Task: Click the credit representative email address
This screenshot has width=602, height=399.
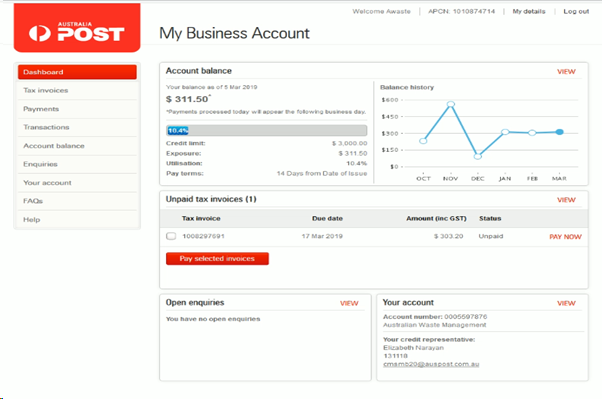Action: coord(431,364)
